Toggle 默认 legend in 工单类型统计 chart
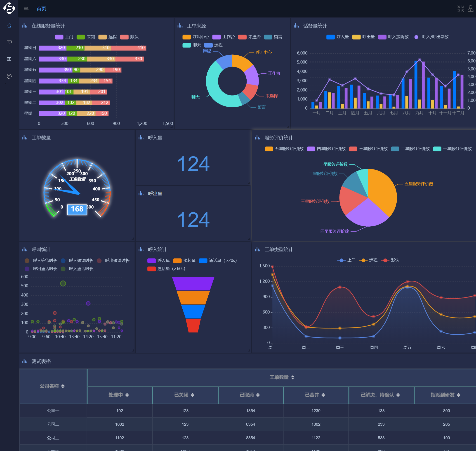The image size is (476, 451). (x=390, y=260)
